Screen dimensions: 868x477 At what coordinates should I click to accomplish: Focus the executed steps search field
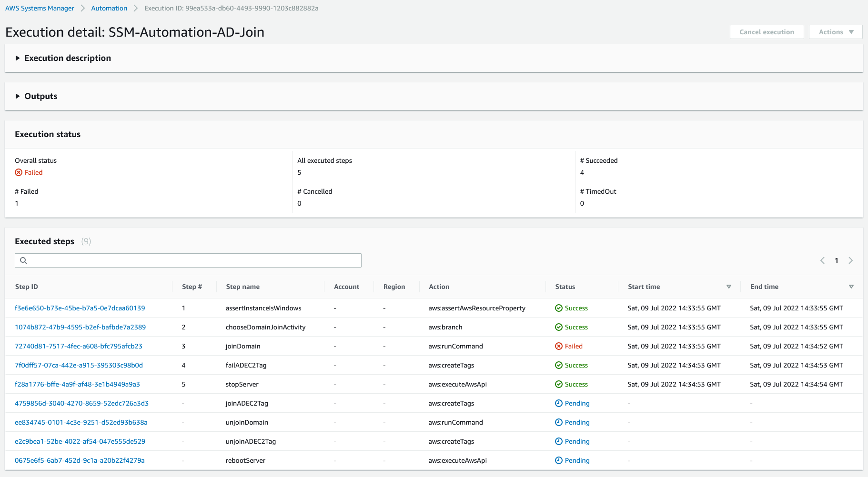tap(188, 260)
